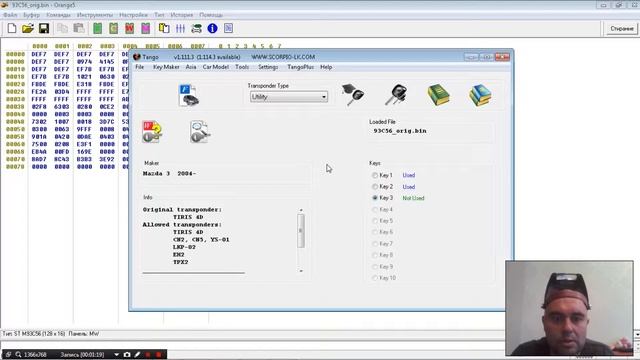Click the file-with-car icon in Tango
This screenshot has height=360, width=640.
click(x=189, y=95)
